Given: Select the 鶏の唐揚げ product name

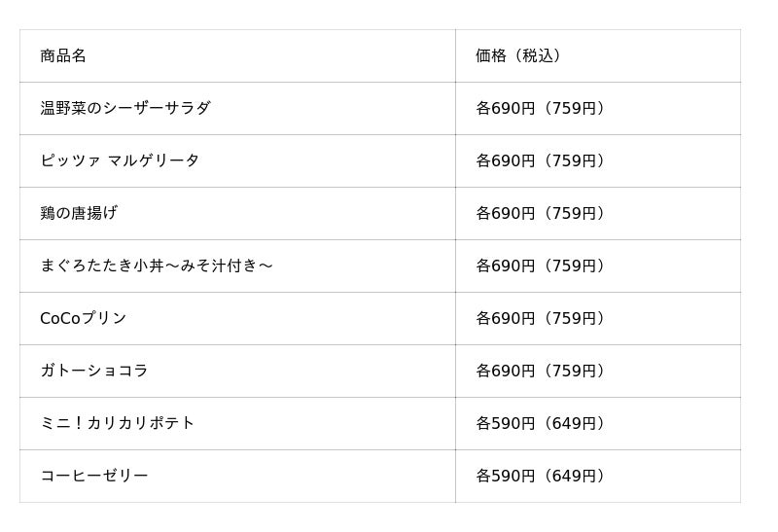Looking at the screenshot, I should [x=79, y=213].
